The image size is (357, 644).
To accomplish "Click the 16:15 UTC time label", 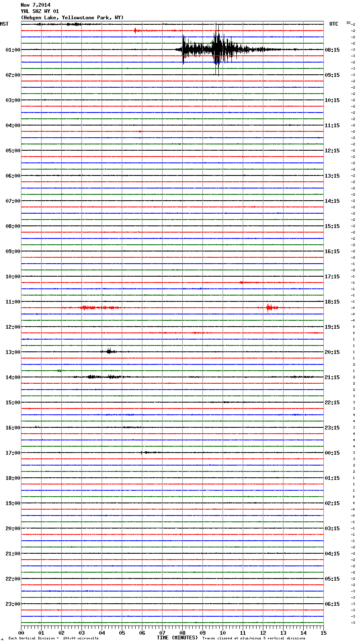I will click(332, 251).
